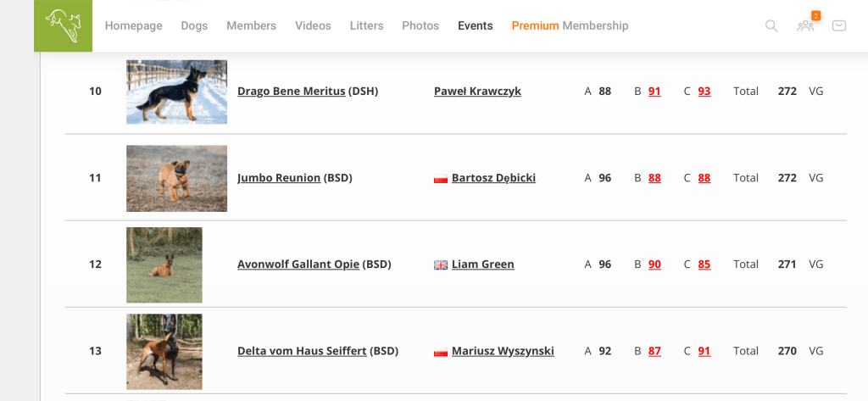The image size is (868, 401).
Task: Click the Polish flag beside Bartosz Dębicki
Action: point(441,179)
